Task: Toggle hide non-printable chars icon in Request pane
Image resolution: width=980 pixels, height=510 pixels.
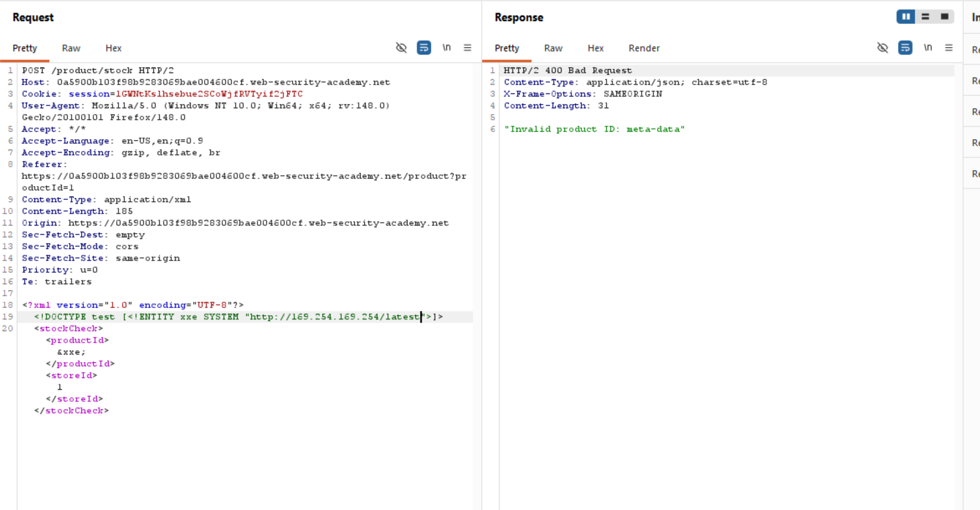Action: pyautogui.click(x=401, y=48)
